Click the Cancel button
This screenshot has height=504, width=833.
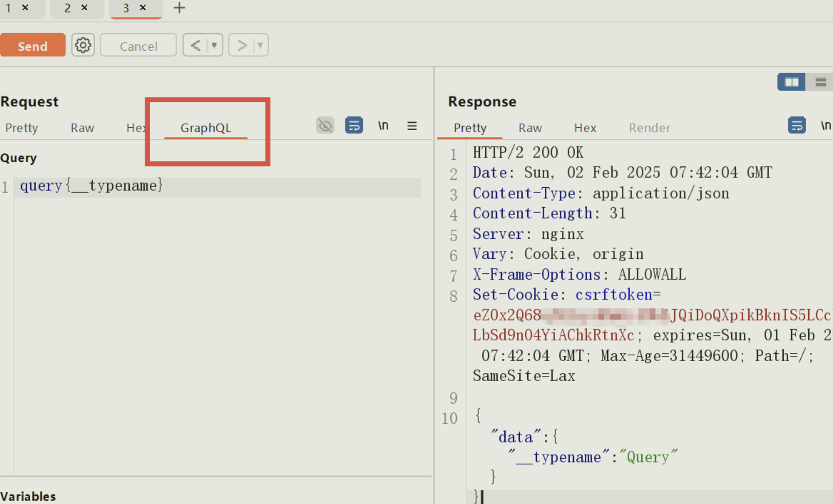pyautogui.click(x=139, y=46)
